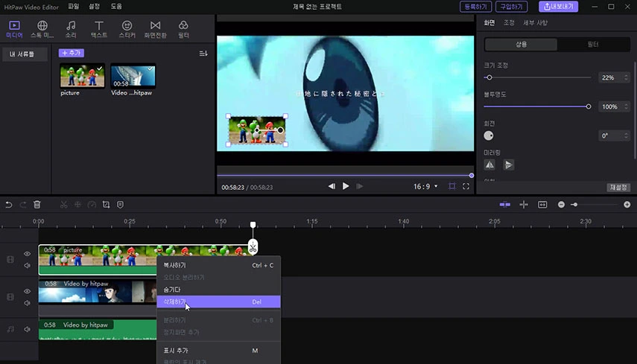
Task: Click the undo arrow in timeline toolbar
Action: point(8,205)
